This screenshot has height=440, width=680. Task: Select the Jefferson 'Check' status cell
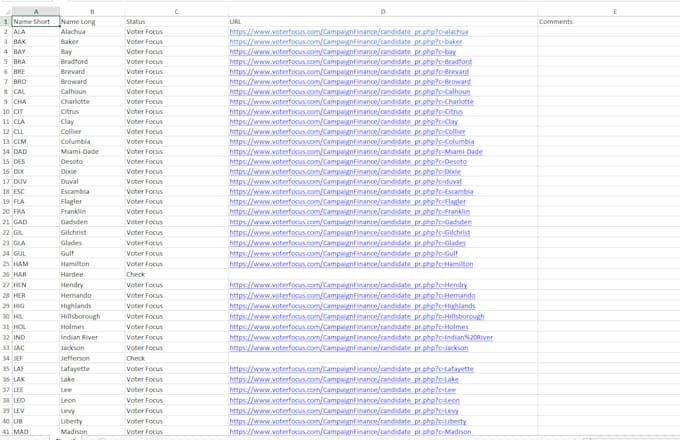pos(177,359)
